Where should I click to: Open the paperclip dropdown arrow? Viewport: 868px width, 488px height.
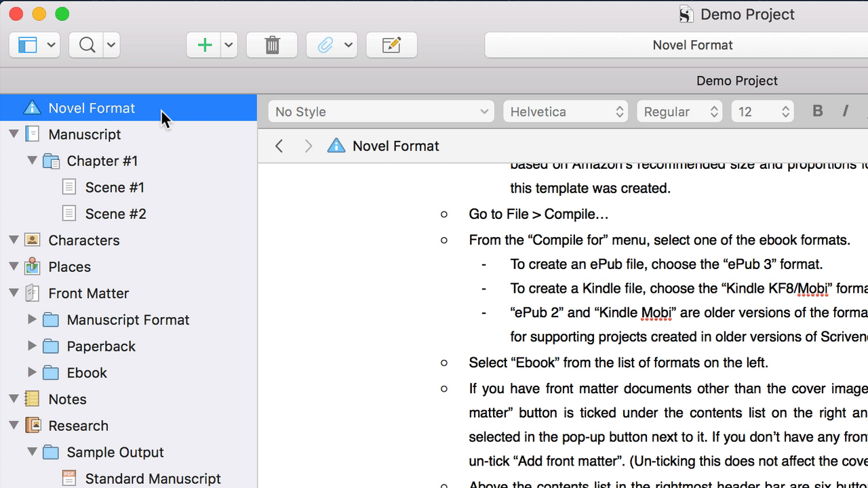click(349, 45)
